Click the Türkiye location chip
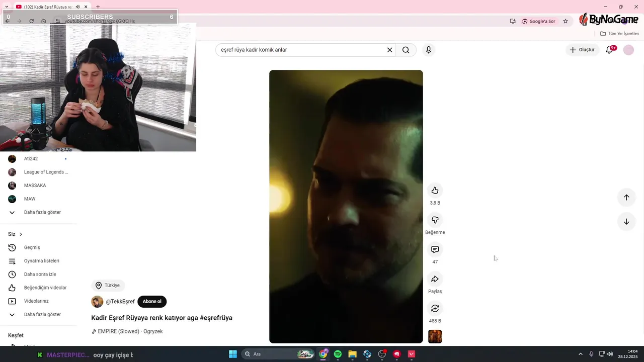 (x=108, y=285)
